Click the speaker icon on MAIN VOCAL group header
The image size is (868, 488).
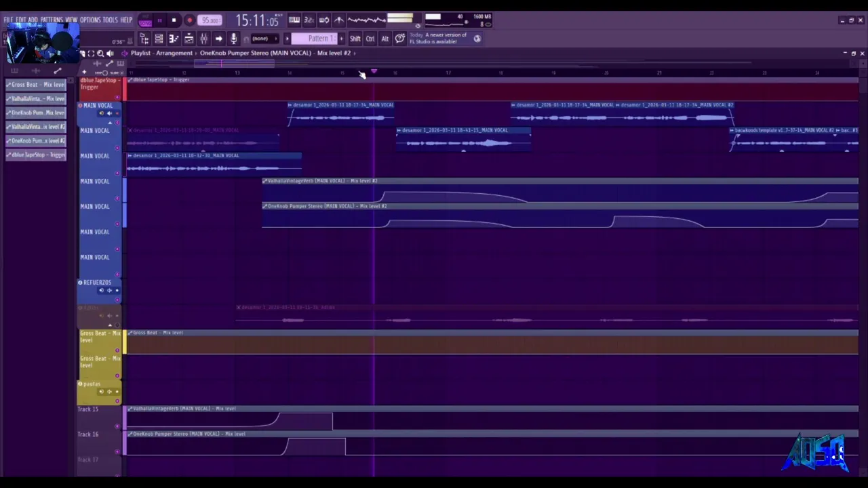click(109, 113)
